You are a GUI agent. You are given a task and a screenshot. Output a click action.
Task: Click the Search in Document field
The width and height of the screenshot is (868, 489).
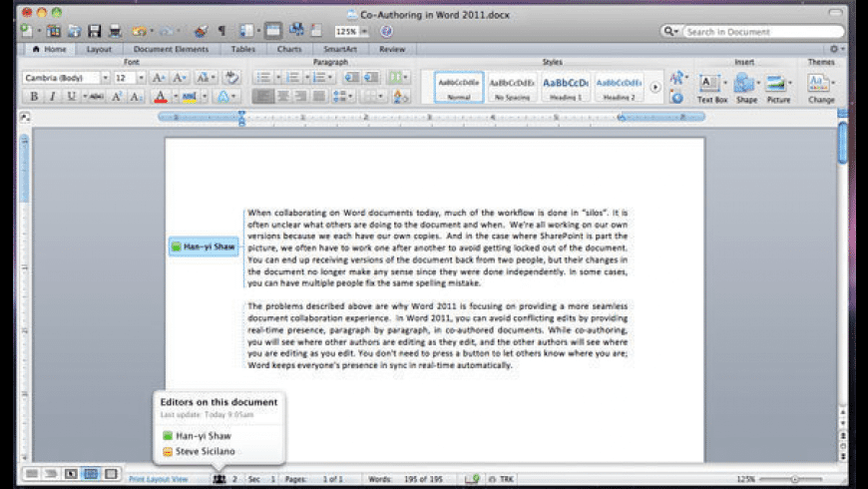(763, 32)
